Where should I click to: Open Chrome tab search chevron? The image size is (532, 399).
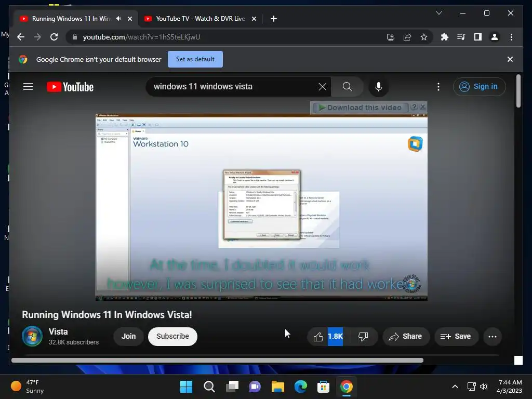[x=438, y=13]
